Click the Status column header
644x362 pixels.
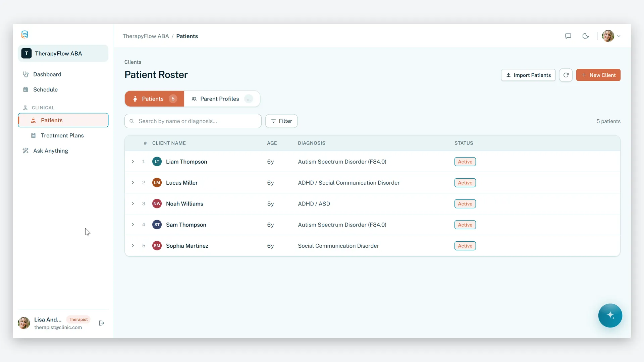click(x=464, y=143)
